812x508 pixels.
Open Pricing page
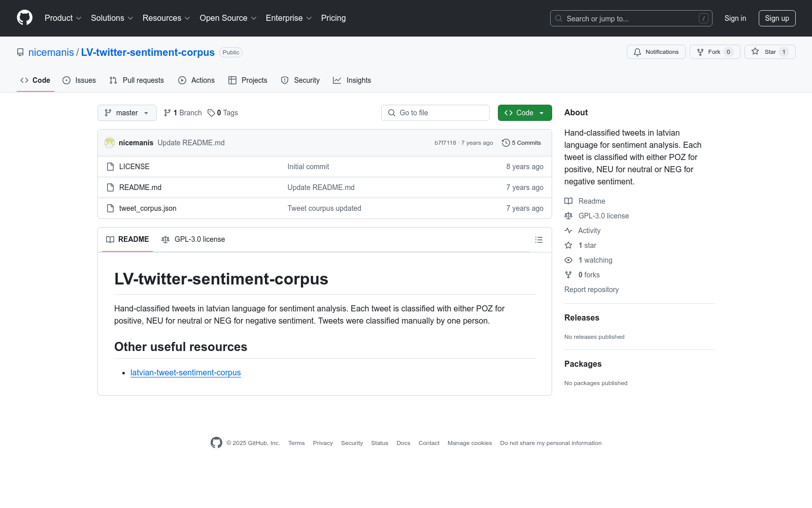(x=333, y=18)
